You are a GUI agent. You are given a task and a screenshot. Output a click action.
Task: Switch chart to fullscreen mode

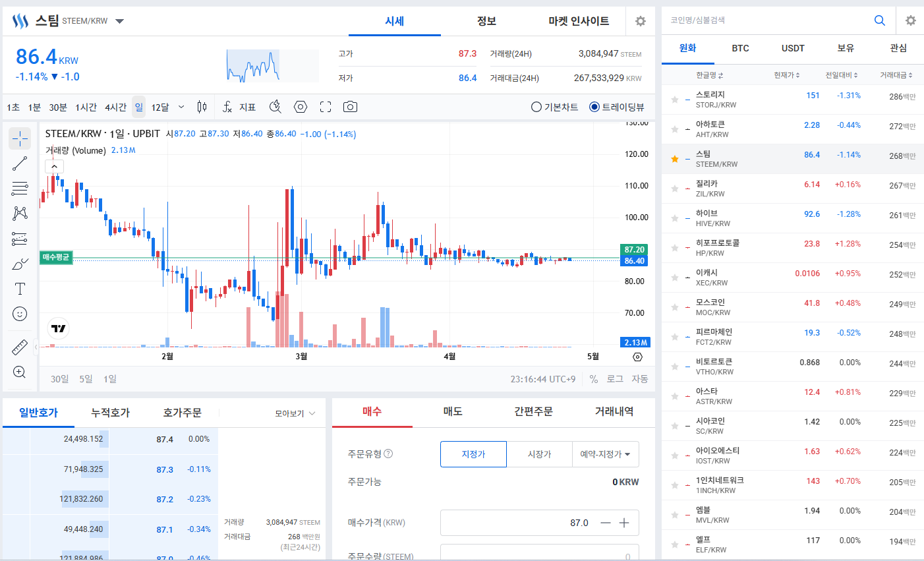(326, 107)
